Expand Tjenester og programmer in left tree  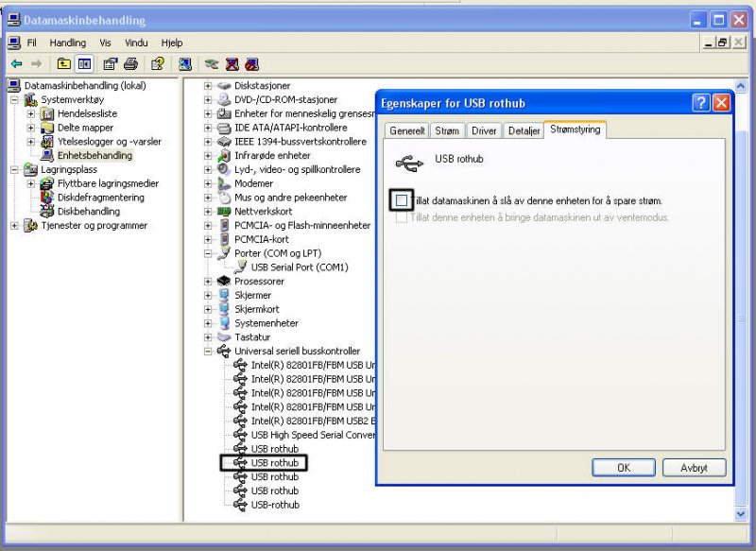(x=15, y=226)
